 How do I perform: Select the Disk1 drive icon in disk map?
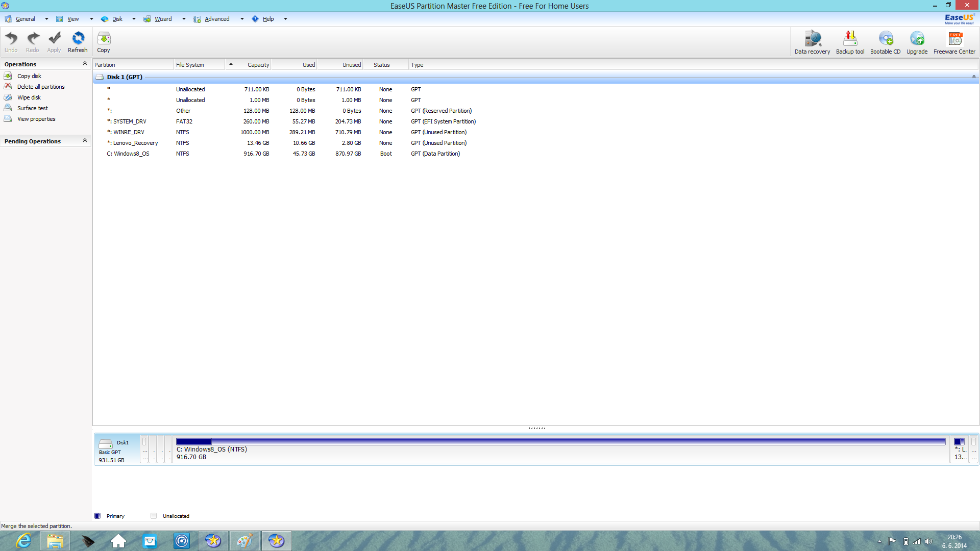106,443
